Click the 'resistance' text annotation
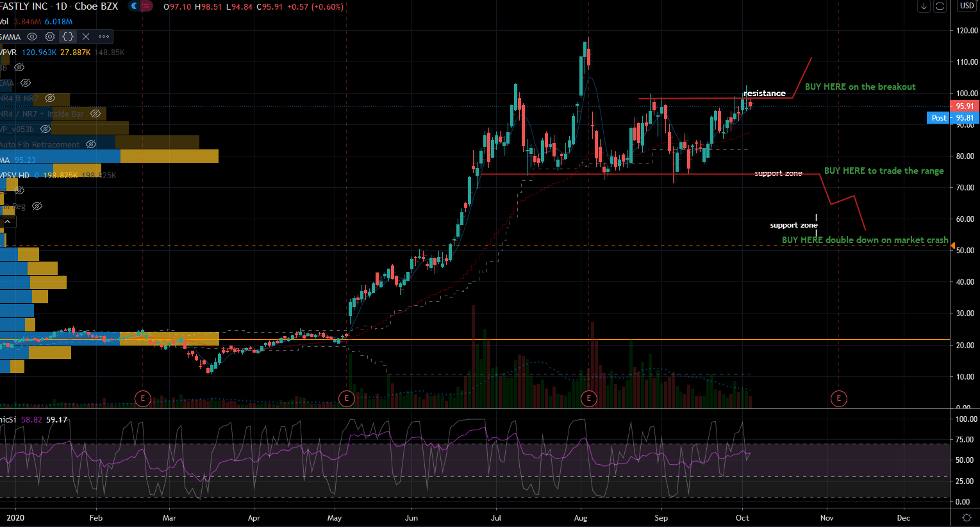Viewport: 980px width, 527px height. coord(765,93)
